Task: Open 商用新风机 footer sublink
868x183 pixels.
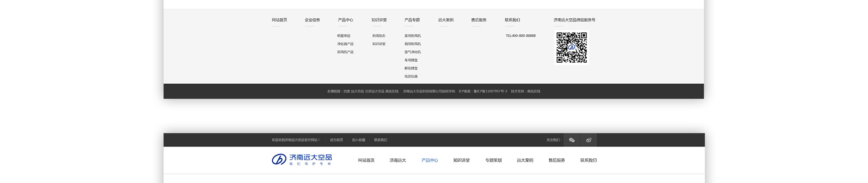Action: (x=413, y=44)
